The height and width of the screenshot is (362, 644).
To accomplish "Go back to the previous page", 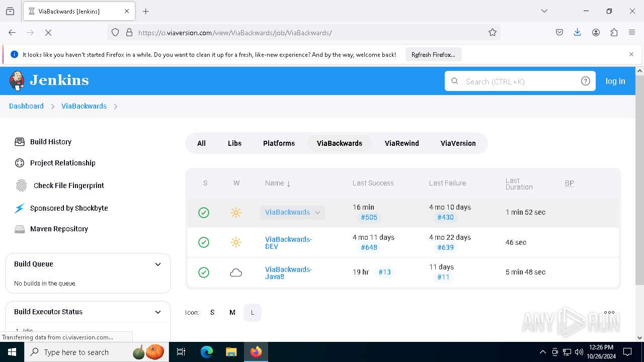I will coord(12,32).
